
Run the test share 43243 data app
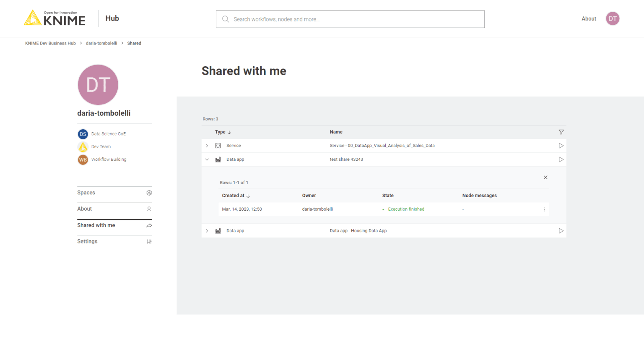(561, 159)
